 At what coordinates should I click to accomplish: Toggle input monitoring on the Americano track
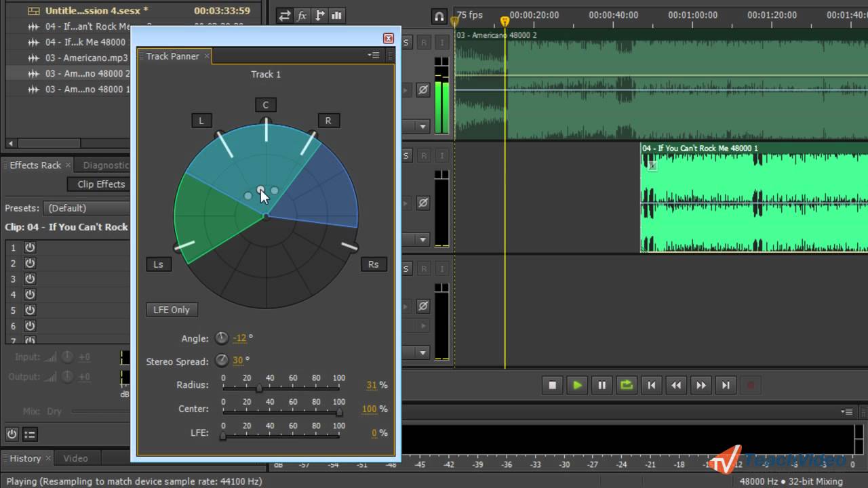point(442,43)
